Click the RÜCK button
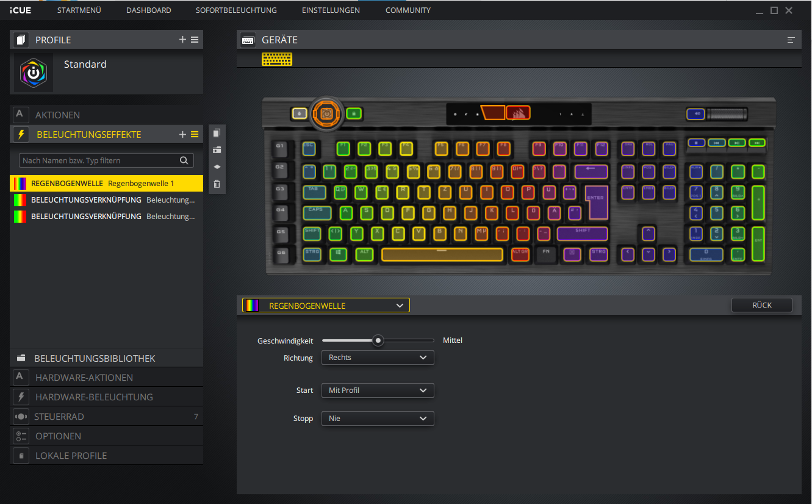 tap(762, 305)
